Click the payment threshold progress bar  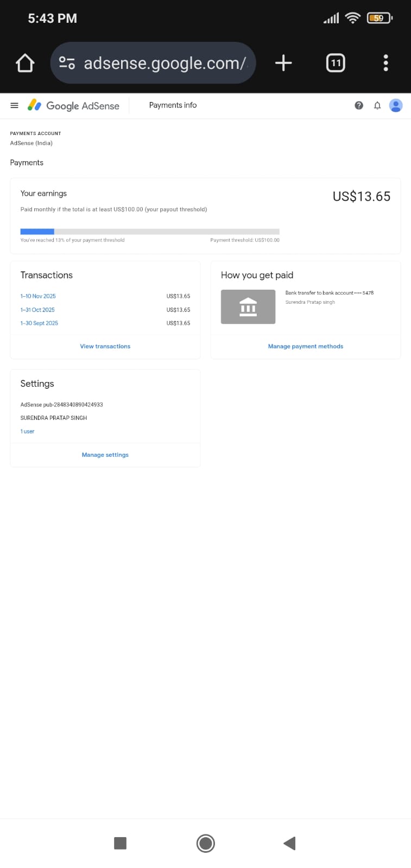tap(150, 232)
